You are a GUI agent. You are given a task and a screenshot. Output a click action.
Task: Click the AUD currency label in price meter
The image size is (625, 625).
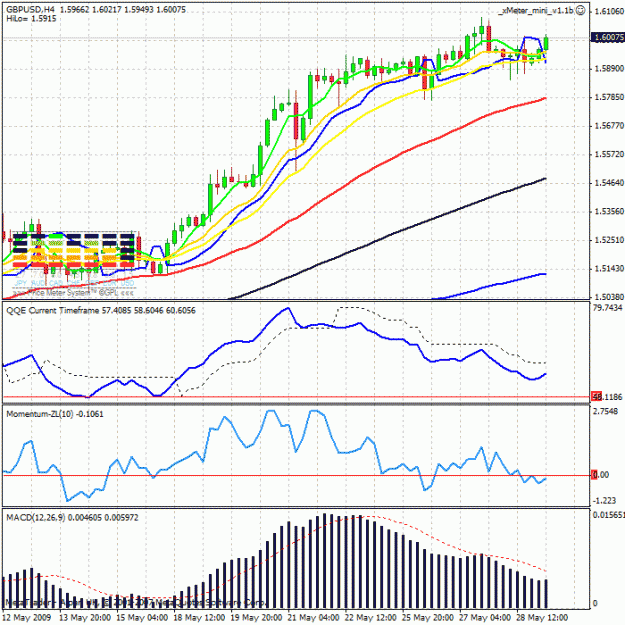[x=39, y=283]
